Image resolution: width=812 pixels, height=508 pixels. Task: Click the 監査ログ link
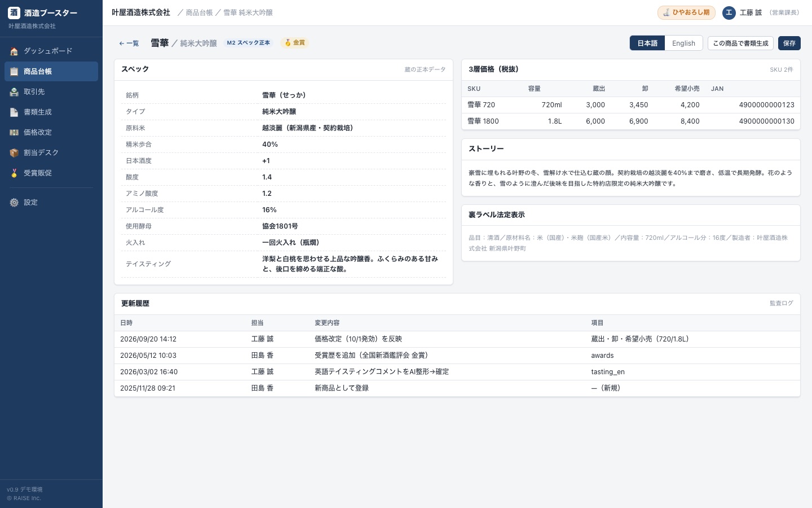coord(781,304)
